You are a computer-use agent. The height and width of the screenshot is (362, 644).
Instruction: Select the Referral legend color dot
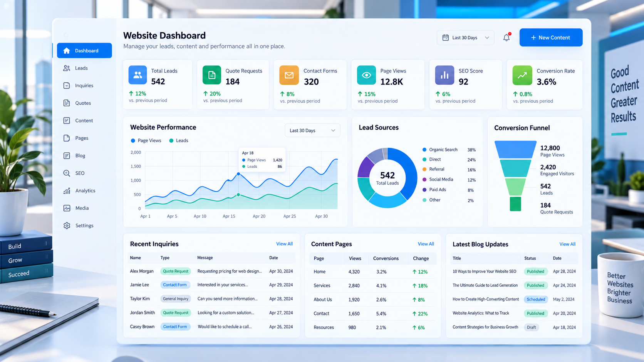pos(424,169)
